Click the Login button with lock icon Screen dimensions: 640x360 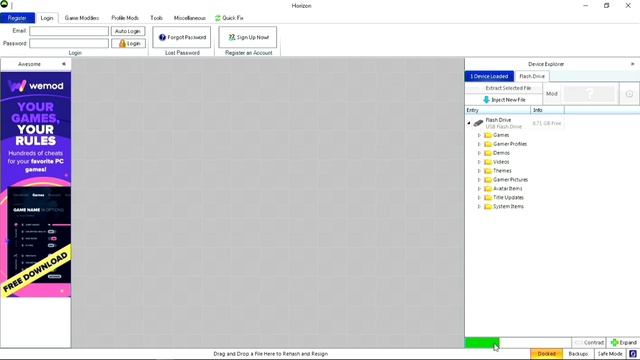(x=128, y=43)
